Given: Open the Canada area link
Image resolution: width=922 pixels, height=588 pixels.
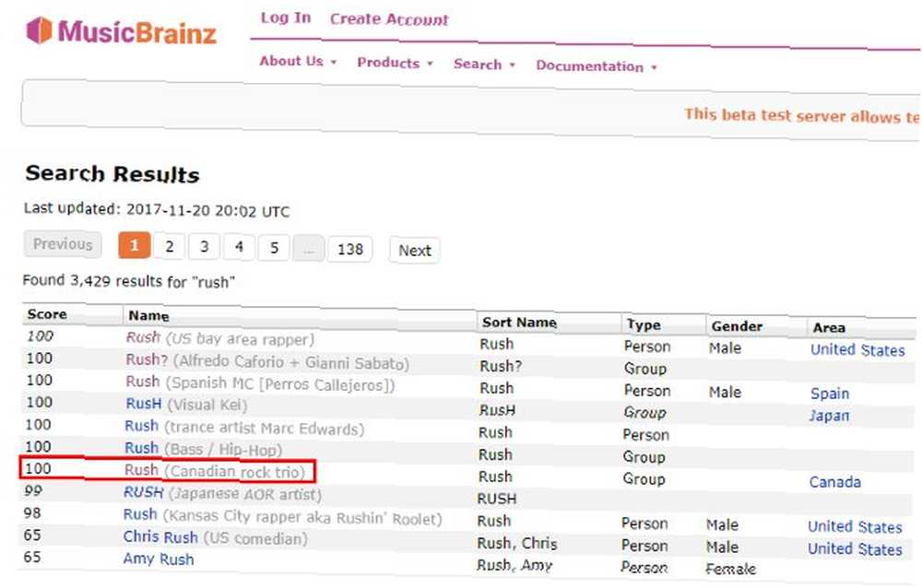Looking at the screenshot, I should click(x=835, y=482).
